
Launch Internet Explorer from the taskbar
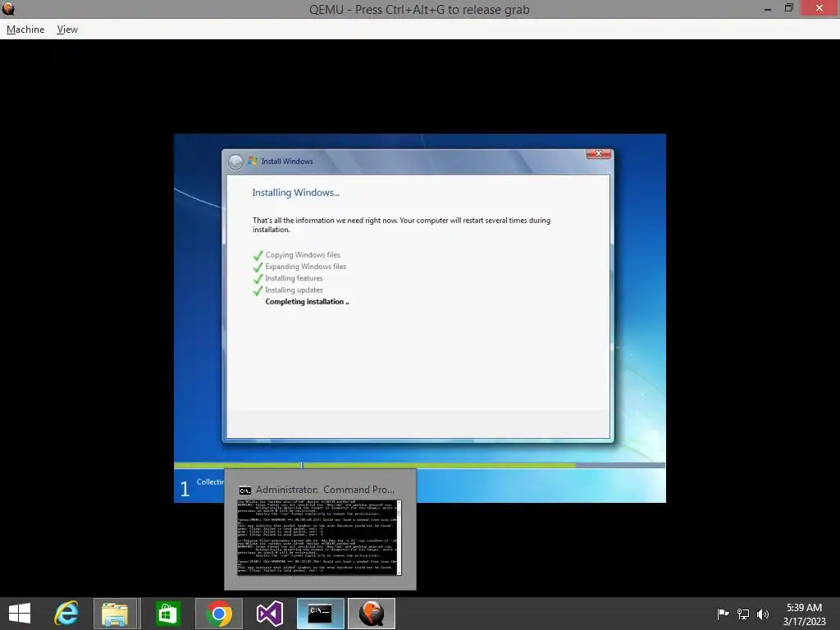point(66,614)
